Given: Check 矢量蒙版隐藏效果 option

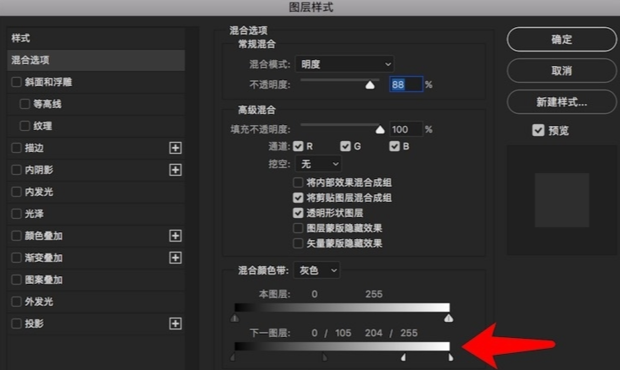Looking at the screenshot, I should (x=298, y=243).
